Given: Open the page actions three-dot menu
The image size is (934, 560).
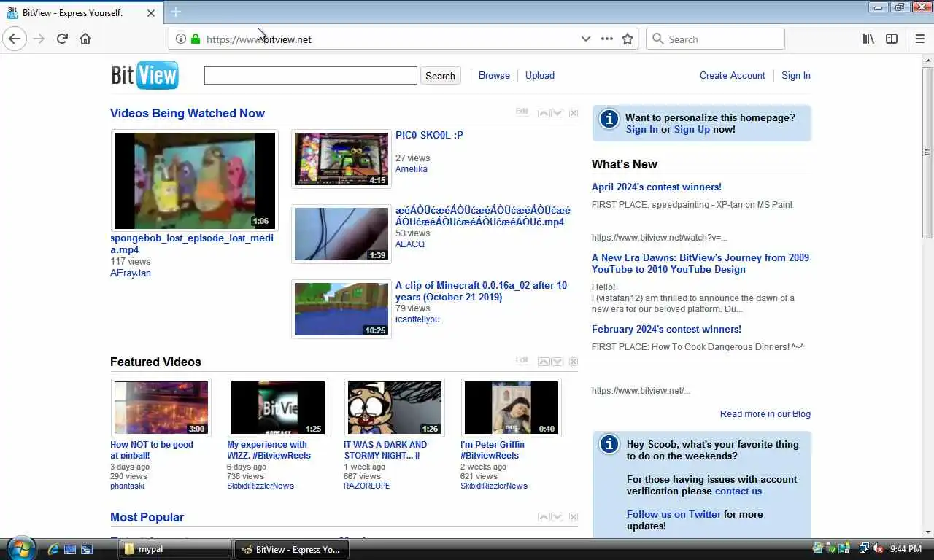Looking at the screenshot, I should coord(606,39).
